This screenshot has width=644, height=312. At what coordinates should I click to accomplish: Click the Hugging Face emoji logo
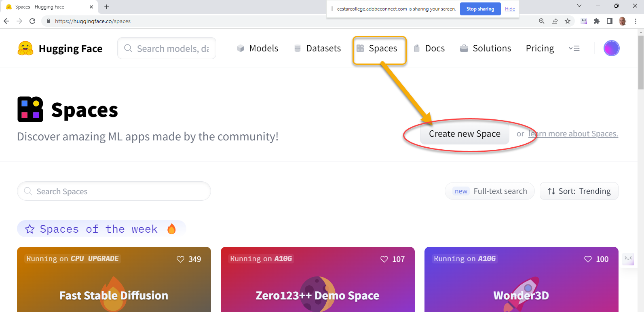point(25,48)
